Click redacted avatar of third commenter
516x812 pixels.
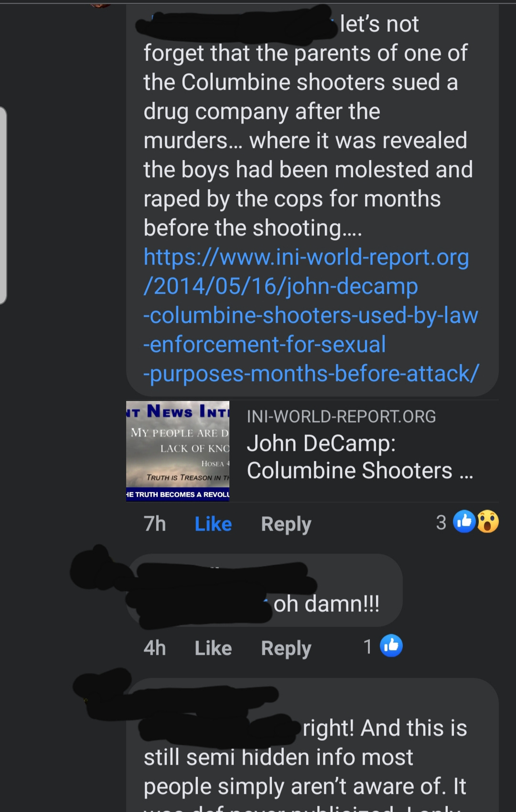point(103,688)
